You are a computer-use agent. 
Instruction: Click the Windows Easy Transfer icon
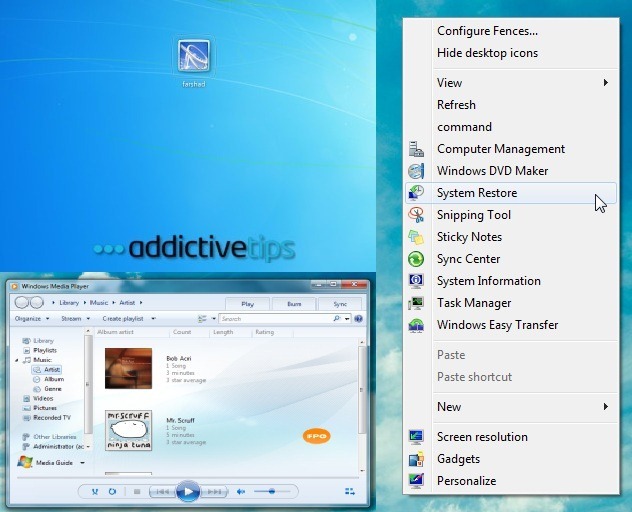416,325
